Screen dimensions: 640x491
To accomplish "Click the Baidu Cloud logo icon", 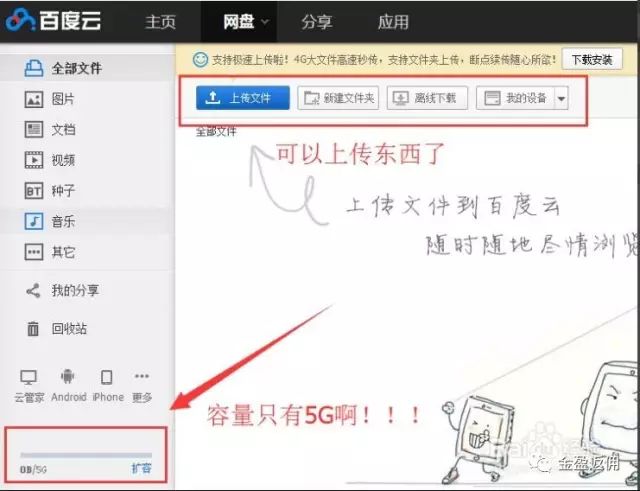I will [x=20, y=20].
